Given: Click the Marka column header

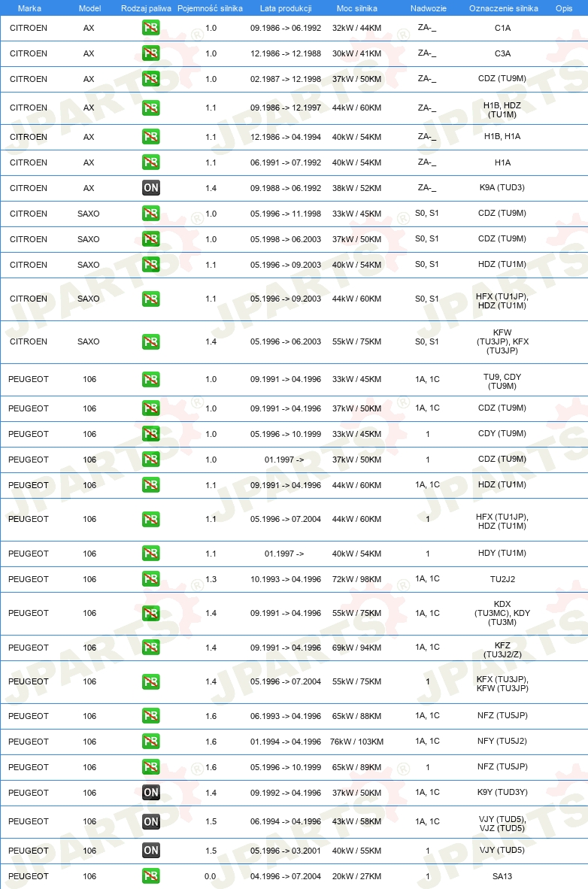Looking at the screenshot, I should click(29, 8).
